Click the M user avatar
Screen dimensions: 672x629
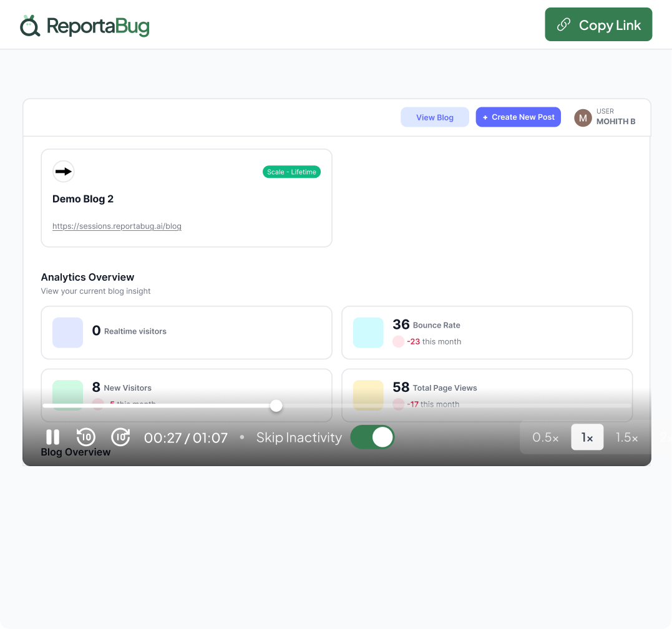[x=583, y=117]
